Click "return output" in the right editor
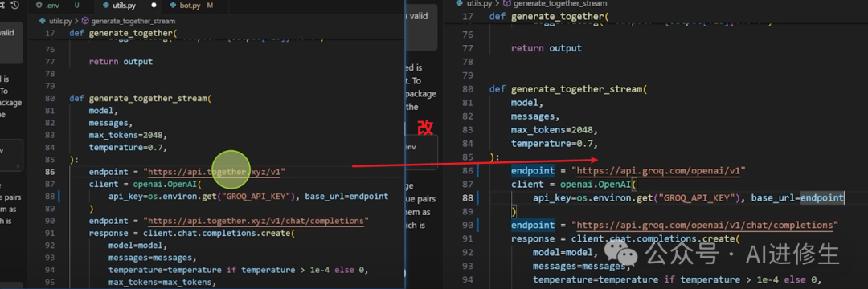Image resolution: width=868 pixels, height=289 pixels. click(x=547, y=48)
